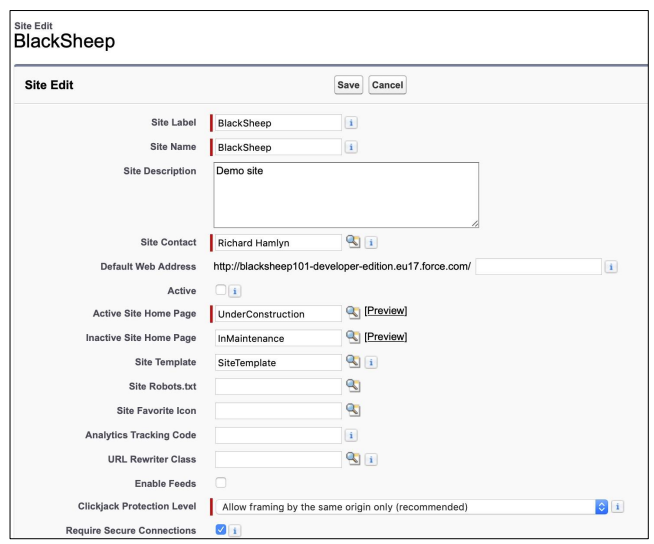Preview the Inactive Site Home Page

pyautogui.click(x=385, y=337)
